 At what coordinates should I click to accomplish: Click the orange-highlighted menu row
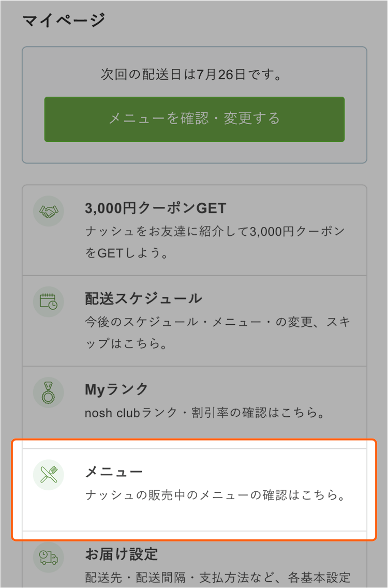coord(194,489)
